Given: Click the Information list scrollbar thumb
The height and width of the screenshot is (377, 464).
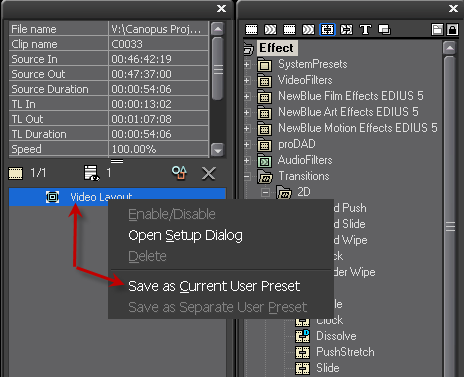Looking at the screenshot, I should click(x=218, y=69).
